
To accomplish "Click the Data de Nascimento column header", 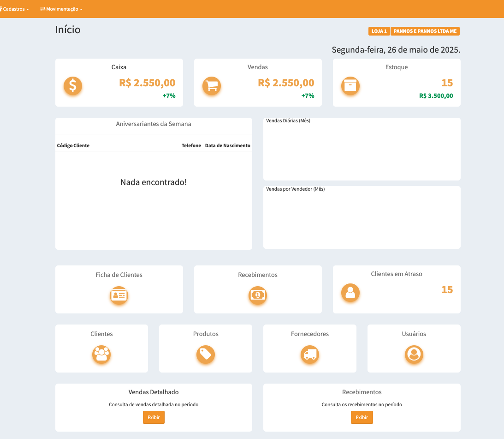I will pyautogui.click(x=228, y=145).
